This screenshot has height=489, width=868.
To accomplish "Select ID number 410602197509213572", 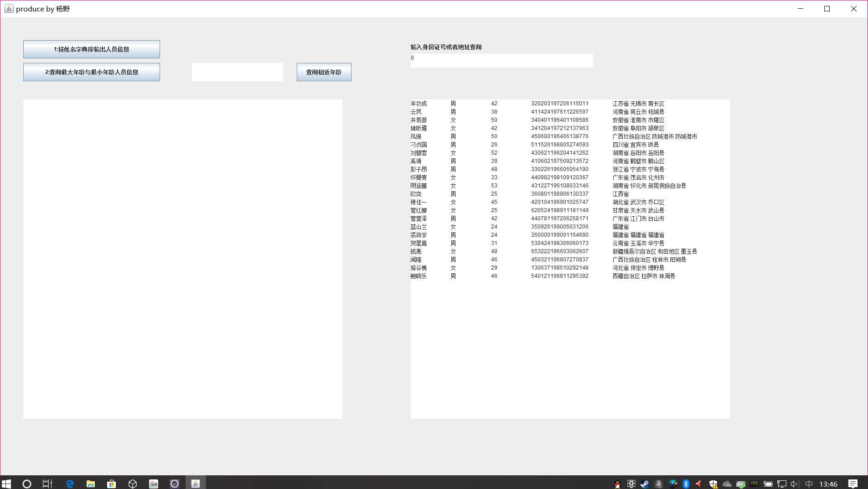I will 559,161.
